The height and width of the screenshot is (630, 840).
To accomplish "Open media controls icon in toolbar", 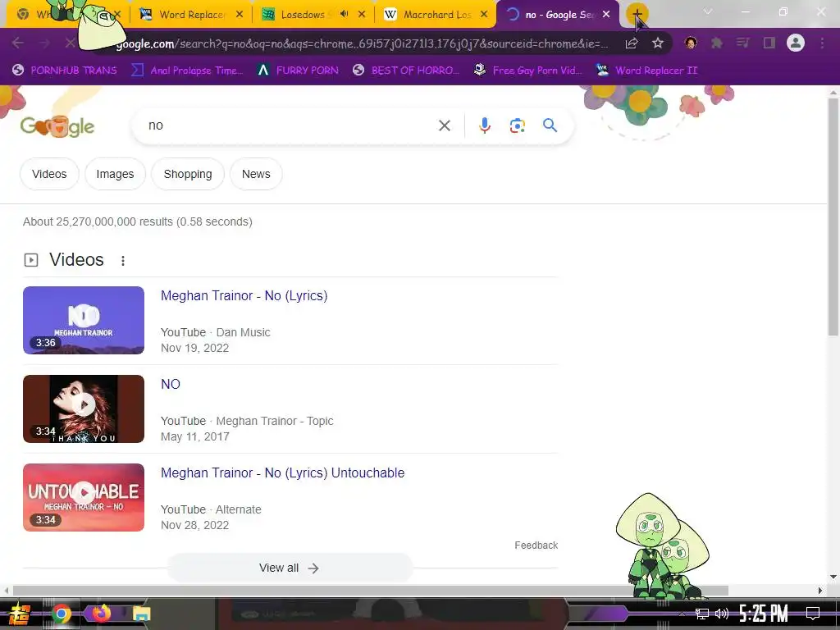I will coord(743,43).
